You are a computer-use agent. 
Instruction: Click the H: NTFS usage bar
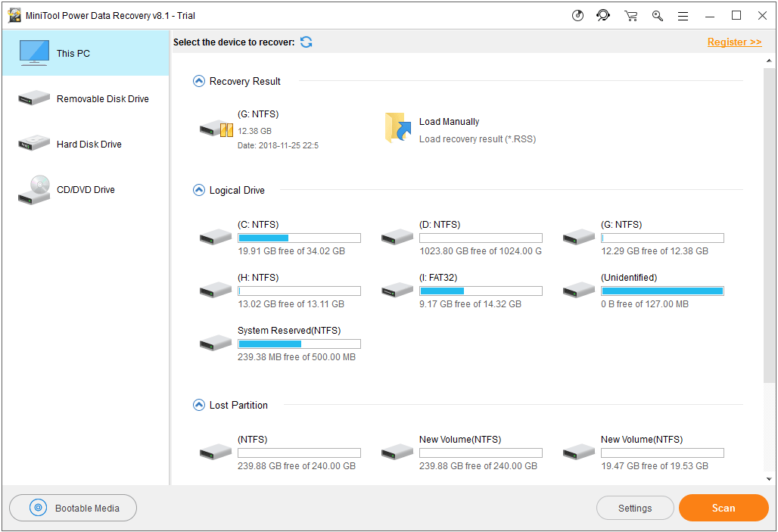(x=299, y=291)
